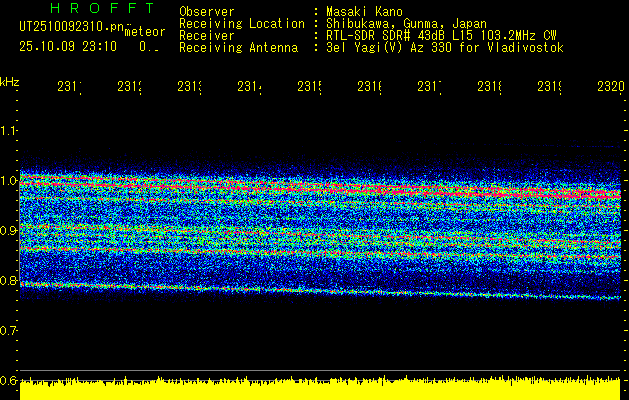
Task: Click the 0.7 kHz axis tick label
Action: [x=8, y=330]
